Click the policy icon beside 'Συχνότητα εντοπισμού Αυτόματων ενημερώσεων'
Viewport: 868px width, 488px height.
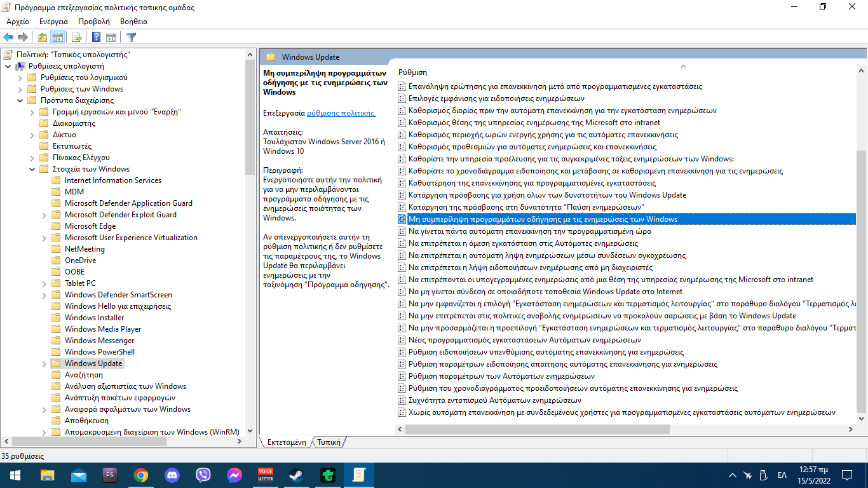[402, 400]
